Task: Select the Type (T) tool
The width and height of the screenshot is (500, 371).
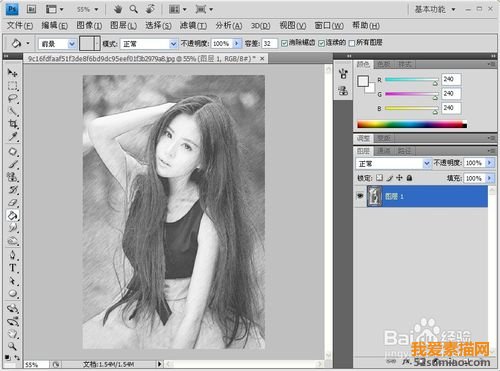Action: 13,268
